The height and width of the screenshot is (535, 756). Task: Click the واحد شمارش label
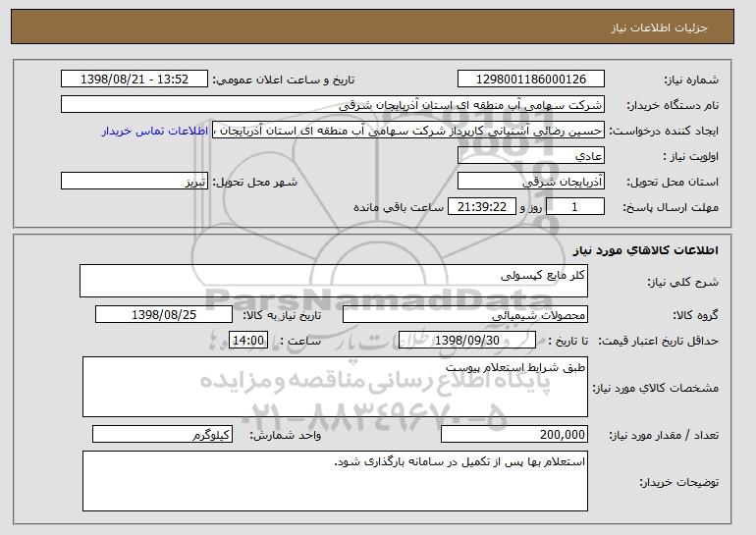click(285, 435)
